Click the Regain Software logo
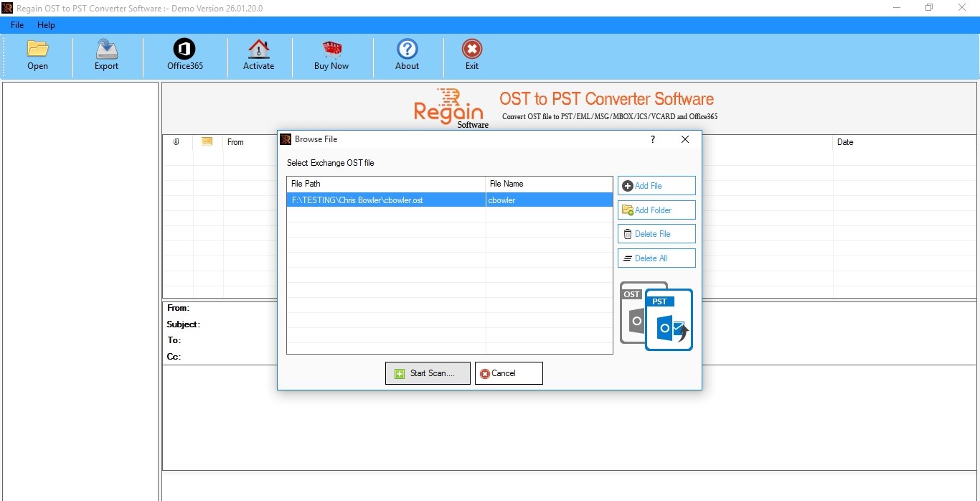 [451, 108]
